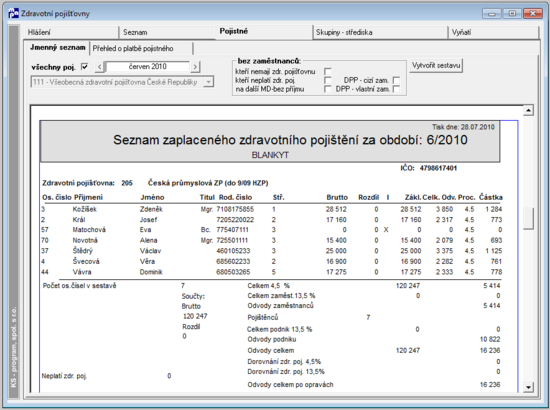Click the company name BLANKYT
550x410 pixels.
pyautogui.click(x=270, y=155)
